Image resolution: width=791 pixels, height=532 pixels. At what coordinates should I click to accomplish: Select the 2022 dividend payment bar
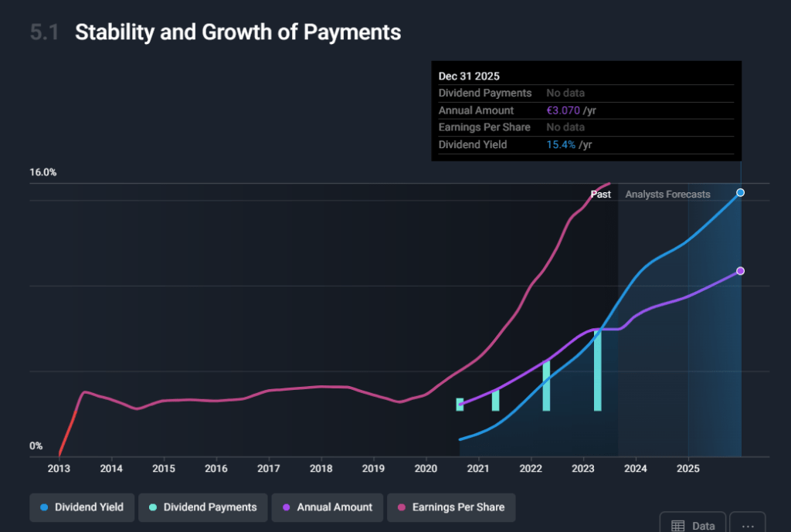point(546,385)
